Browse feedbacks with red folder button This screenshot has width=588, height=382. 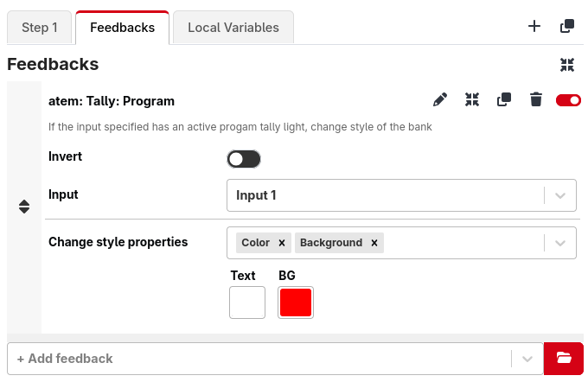tap(564, 358)
